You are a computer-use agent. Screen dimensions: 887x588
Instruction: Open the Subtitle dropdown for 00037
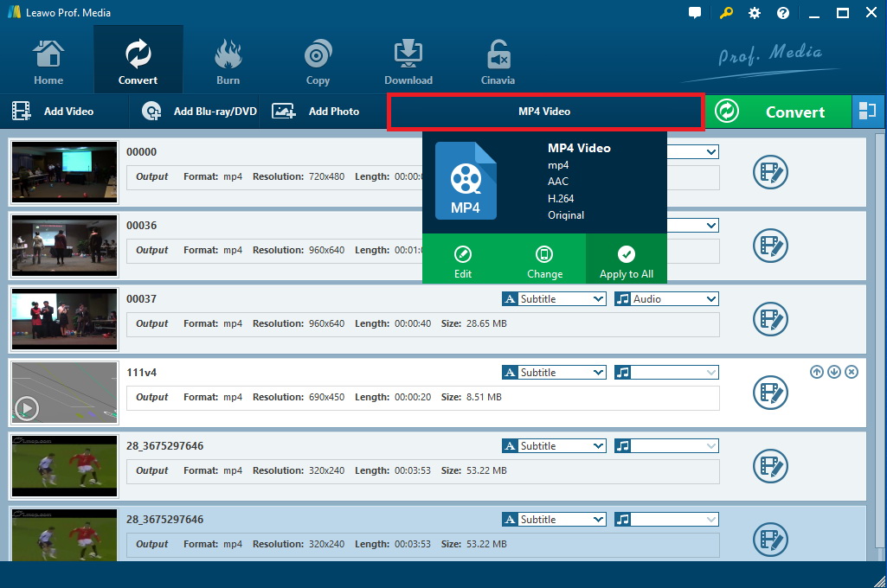(x=553, y=298)
